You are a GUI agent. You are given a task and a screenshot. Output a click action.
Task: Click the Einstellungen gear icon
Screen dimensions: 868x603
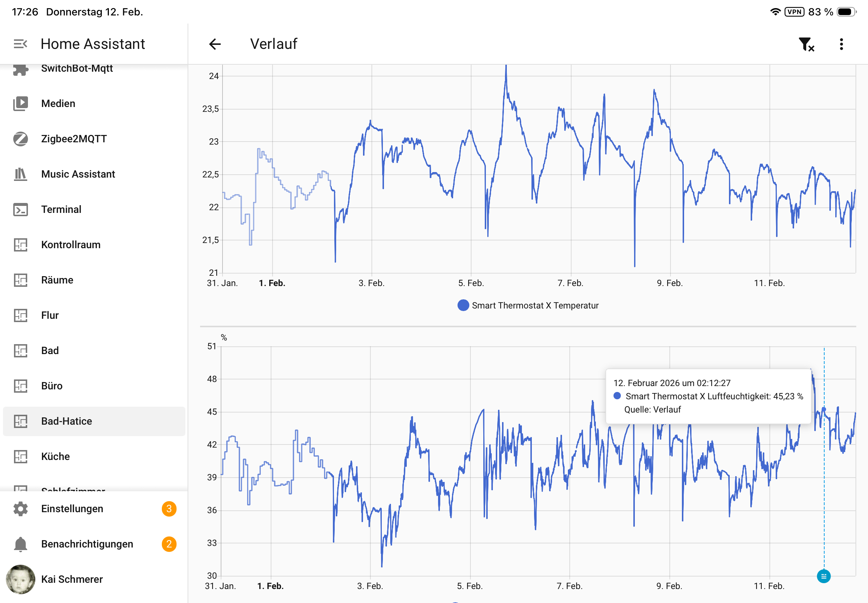[x=20, y=509]
